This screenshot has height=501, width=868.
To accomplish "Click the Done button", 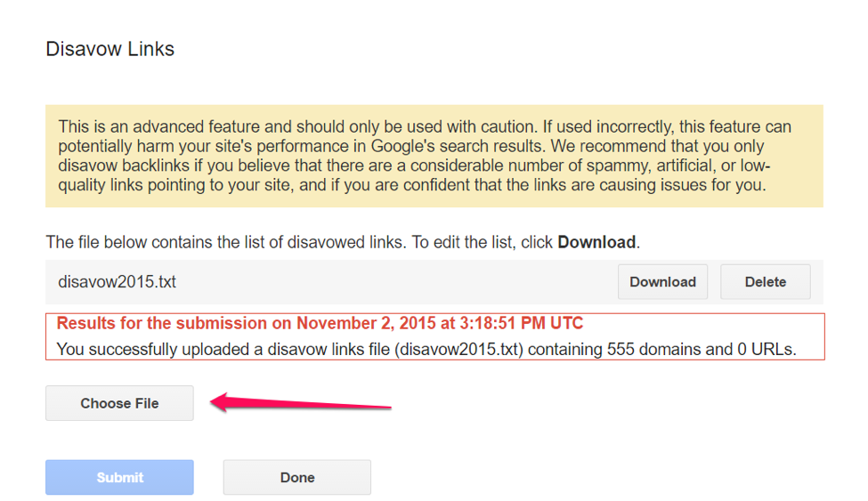I will click(x=296, y=478).
